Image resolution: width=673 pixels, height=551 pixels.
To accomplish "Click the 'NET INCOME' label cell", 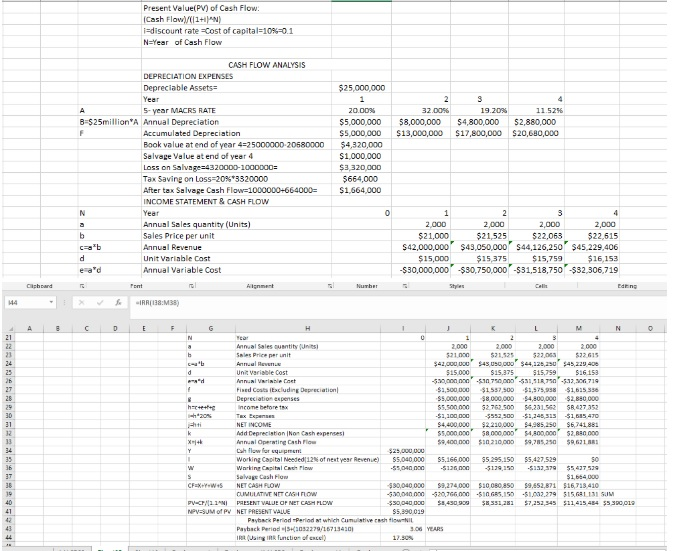I will click(x=254, y=425).
